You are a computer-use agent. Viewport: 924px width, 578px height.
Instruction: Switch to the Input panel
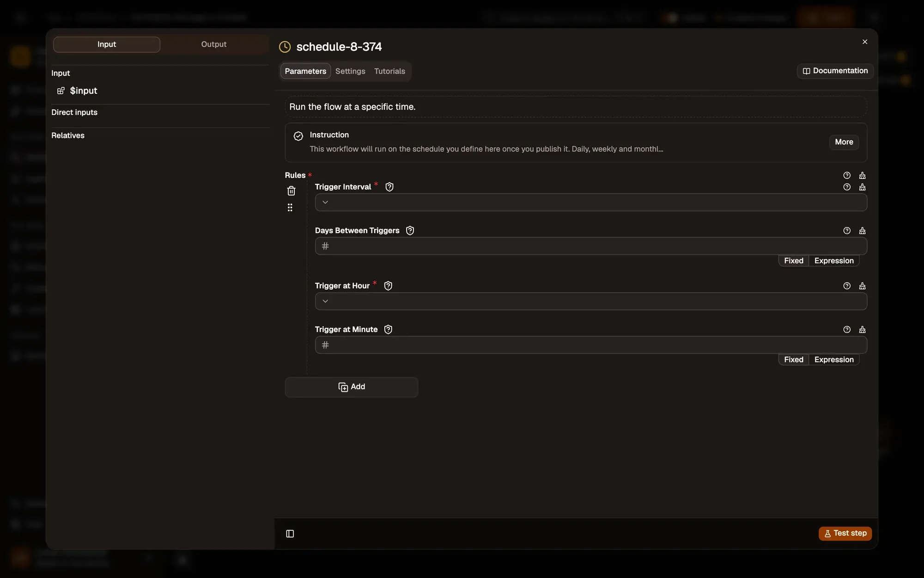(107, 44)
